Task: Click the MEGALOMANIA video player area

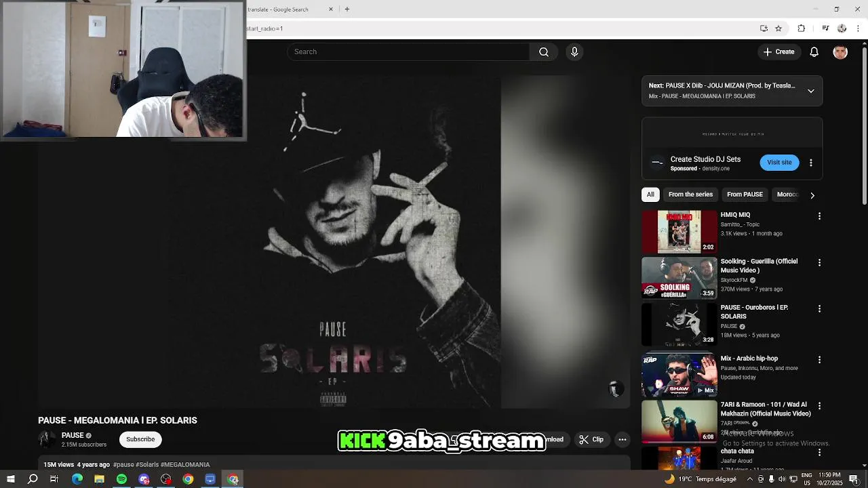Action: pos(334,241)
